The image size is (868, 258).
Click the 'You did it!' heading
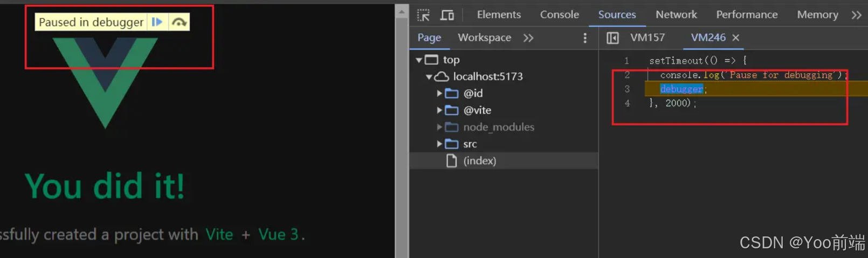point(105,186)
